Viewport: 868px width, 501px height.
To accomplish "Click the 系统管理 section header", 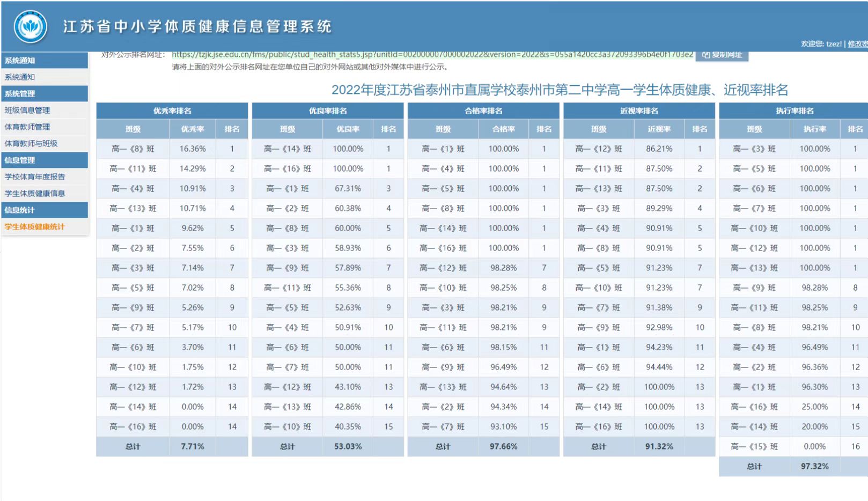I will click(x=45, y=94).
